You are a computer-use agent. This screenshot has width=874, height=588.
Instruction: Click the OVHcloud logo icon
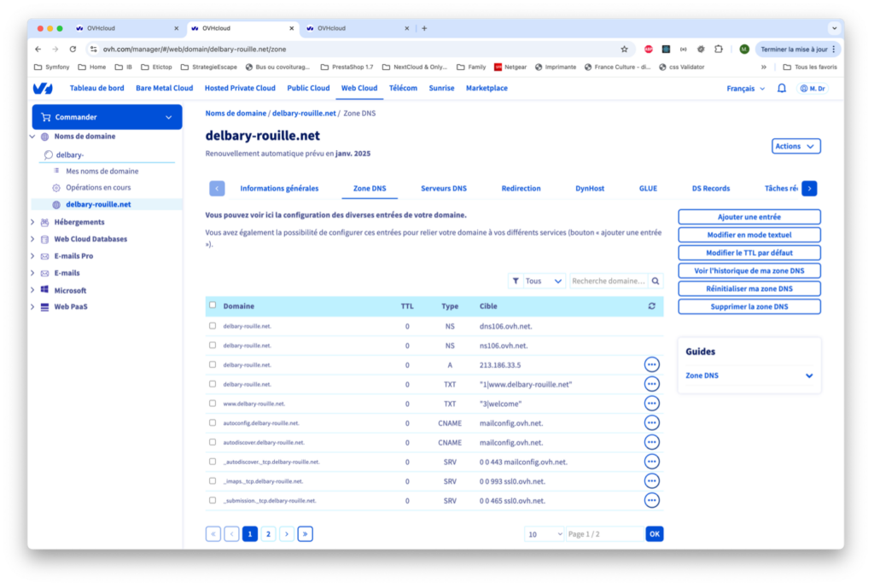[43, 88]
